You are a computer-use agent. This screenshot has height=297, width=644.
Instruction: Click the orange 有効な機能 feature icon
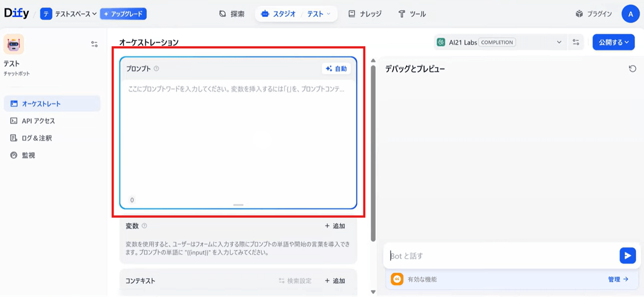coord(397,279)
